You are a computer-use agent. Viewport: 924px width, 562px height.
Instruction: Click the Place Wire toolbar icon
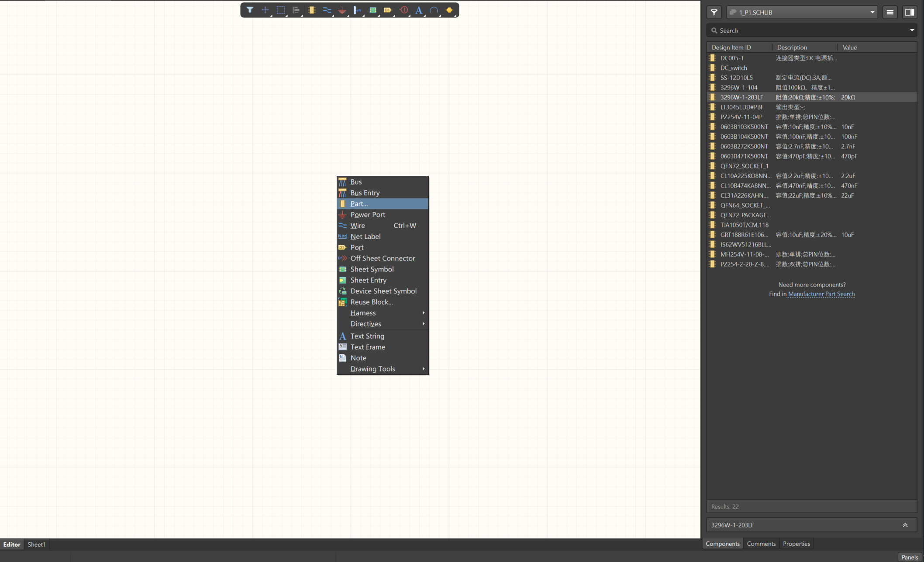point(327,10)
